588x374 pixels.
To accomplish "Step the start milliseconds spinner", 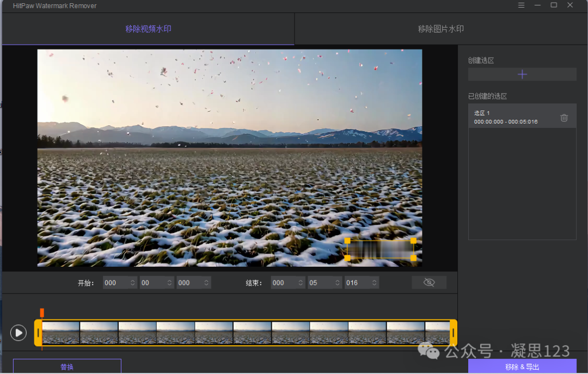I will 206,283.
